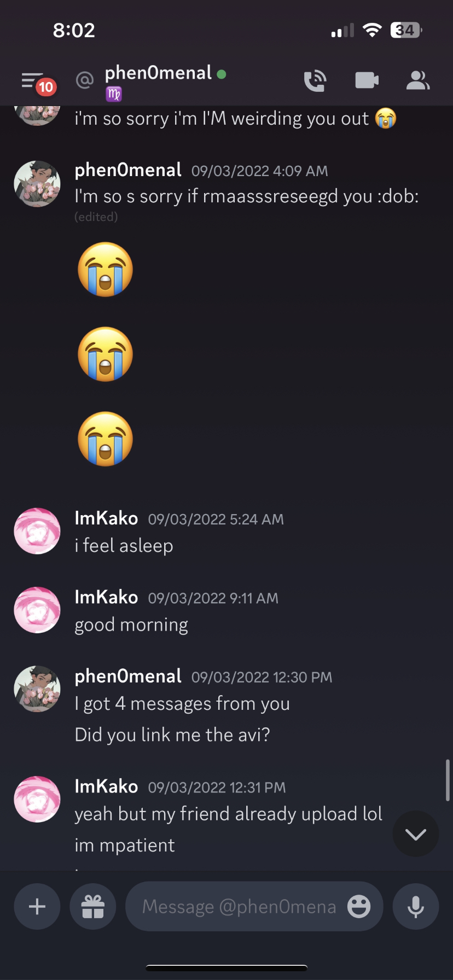Open the members list icon
The width and height of the screenshot is (453, 980).
pyautogui.click(x=417, y=81)
